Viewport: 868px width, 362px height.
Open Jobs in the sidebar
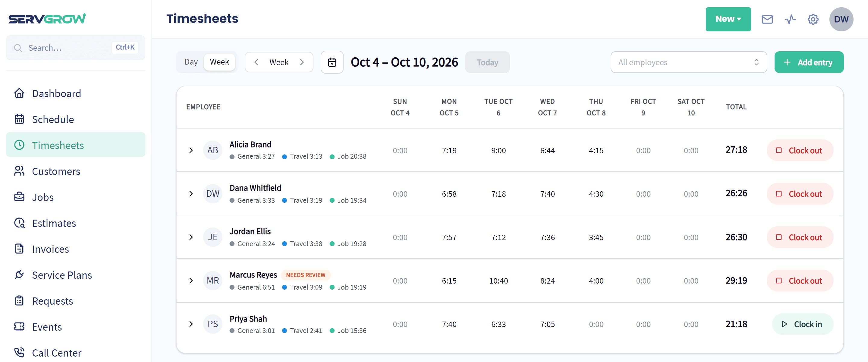tap(75, 197)
